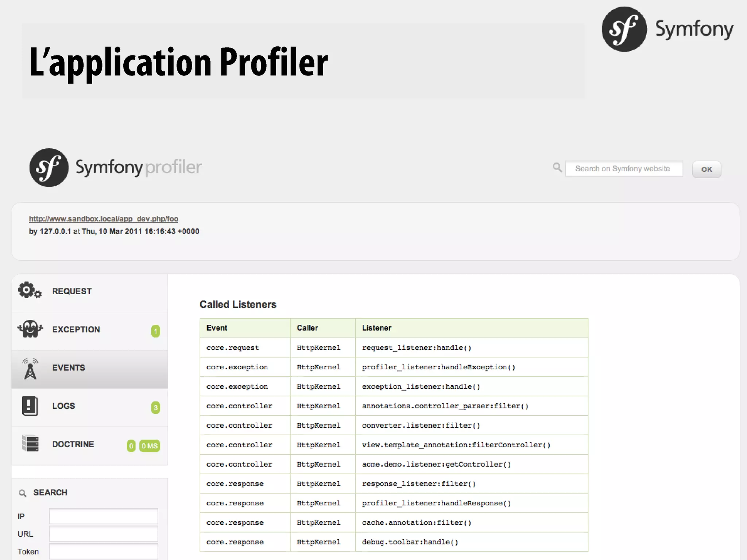
Task: Switch to the Logs panel
Action: pyautogui.click(x=63, y=406)
